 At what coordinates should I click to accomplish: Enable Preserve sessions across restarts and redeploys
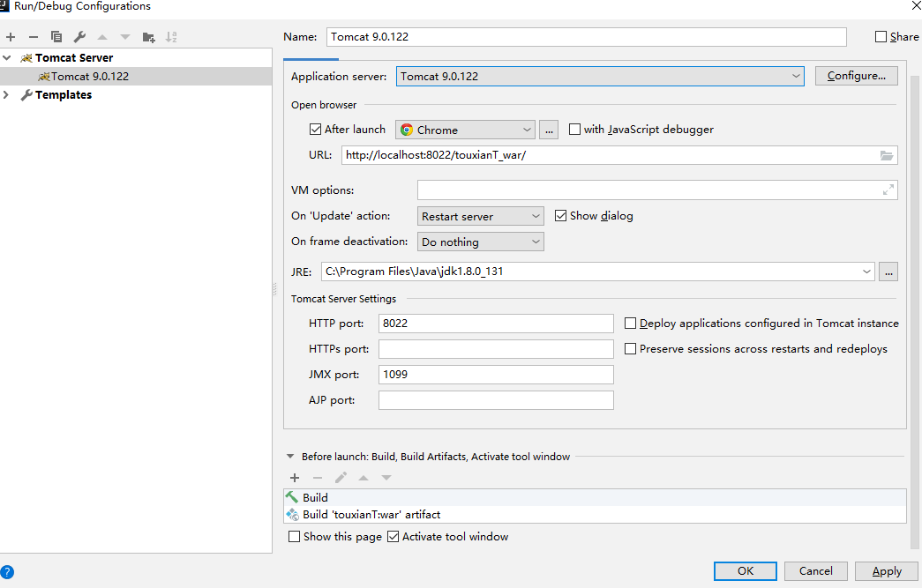tap(630, 349)
